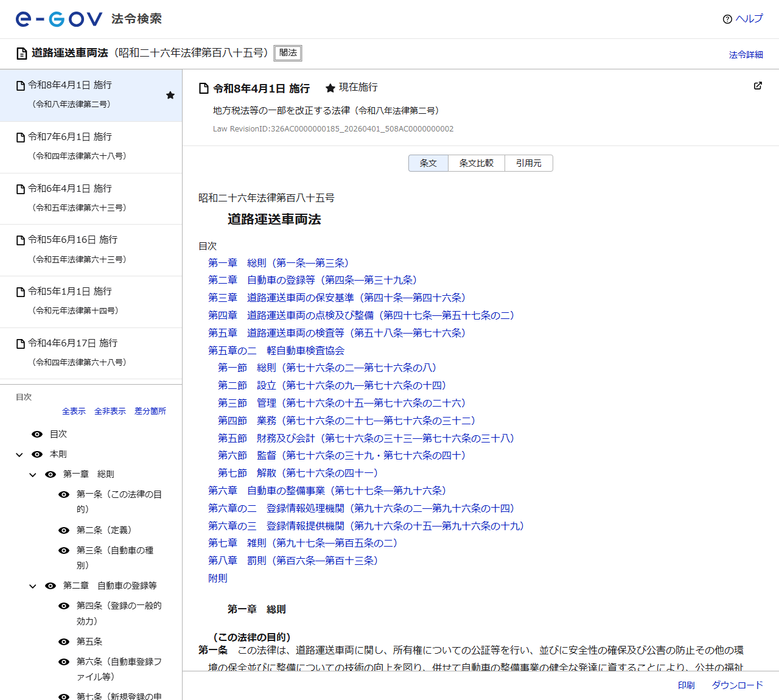The width and height of the screenshot is (779, 700).
Task: Switch to 条文比較 tab
Action: tap(477, 163)
